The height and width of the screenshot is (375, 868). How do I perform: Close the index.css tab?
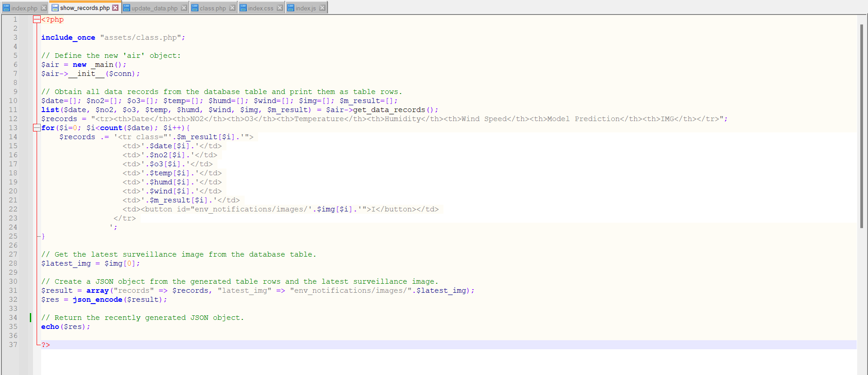tap(280, 8)
